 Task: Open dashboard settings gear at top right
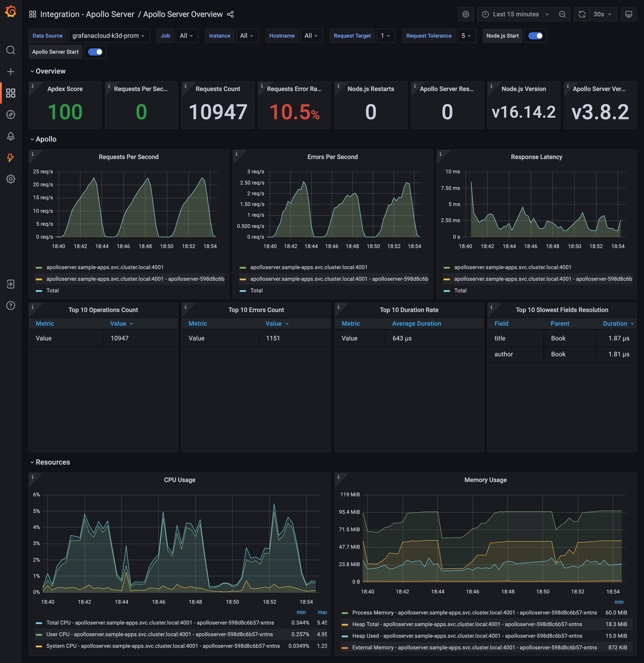click(x=466, y=14)
